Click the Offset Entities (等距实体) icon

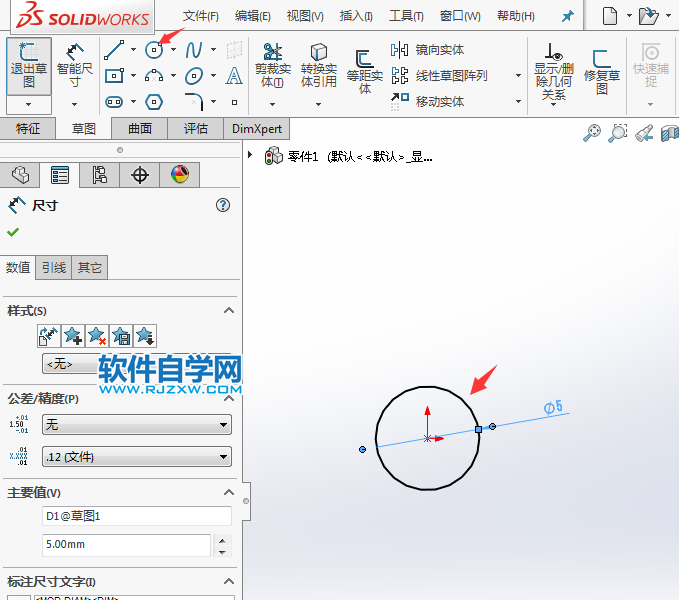click(365, 65)
